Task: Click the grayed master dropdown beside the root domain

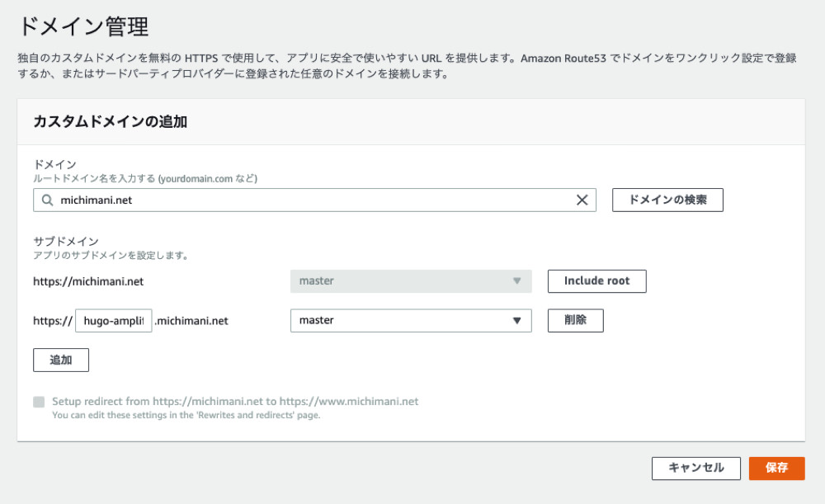Action: click(x=410, y=281)
